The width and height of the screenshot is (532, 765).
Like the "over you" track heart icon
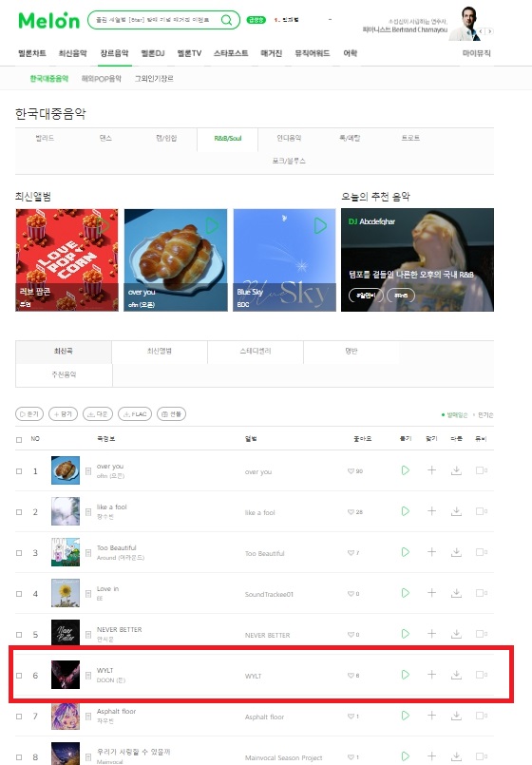(351, 471)
